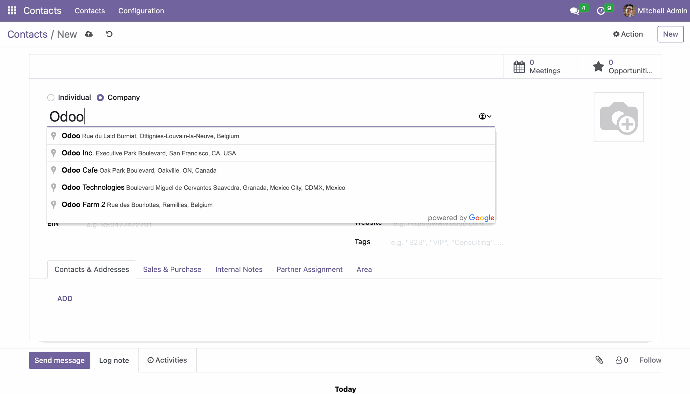Show followers count user icon
Viewport: 690px width, 394px height.
click(622, 360)
